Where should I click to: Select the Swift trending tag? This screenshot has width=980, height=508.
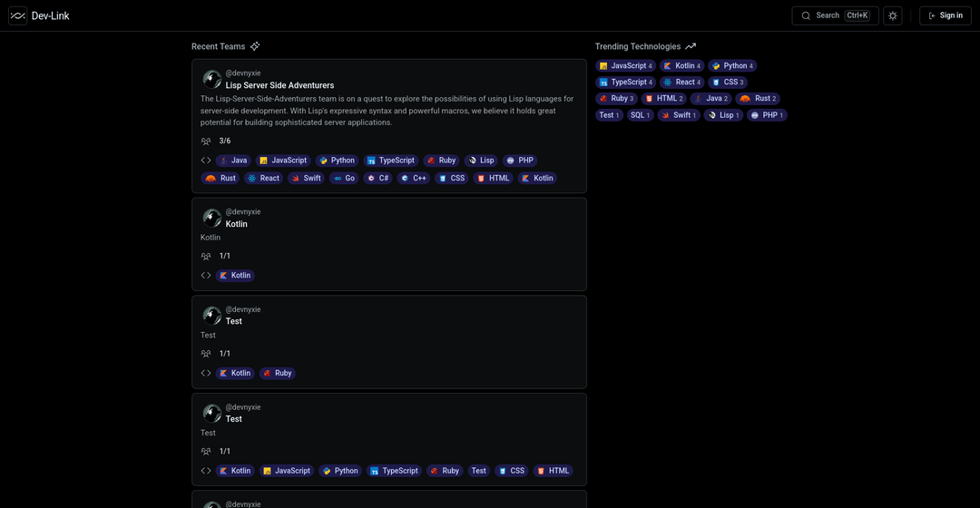pos(679,115)
